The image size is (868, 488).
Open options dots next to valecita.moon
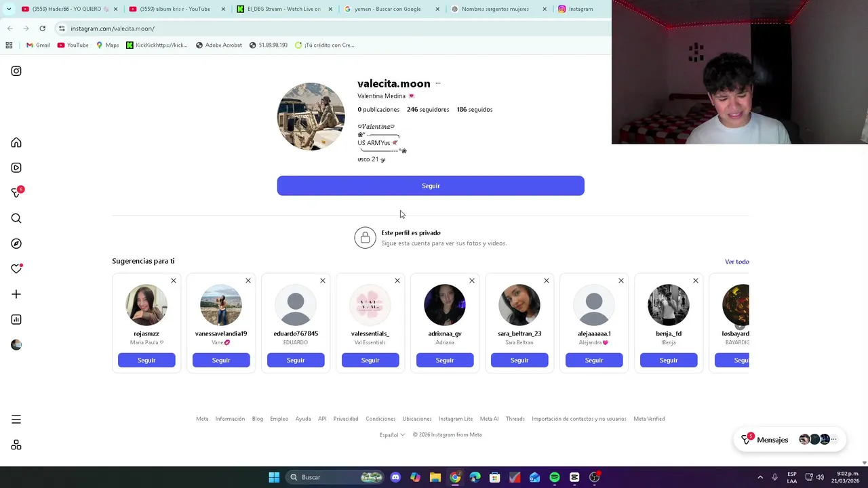click(438, 83)
